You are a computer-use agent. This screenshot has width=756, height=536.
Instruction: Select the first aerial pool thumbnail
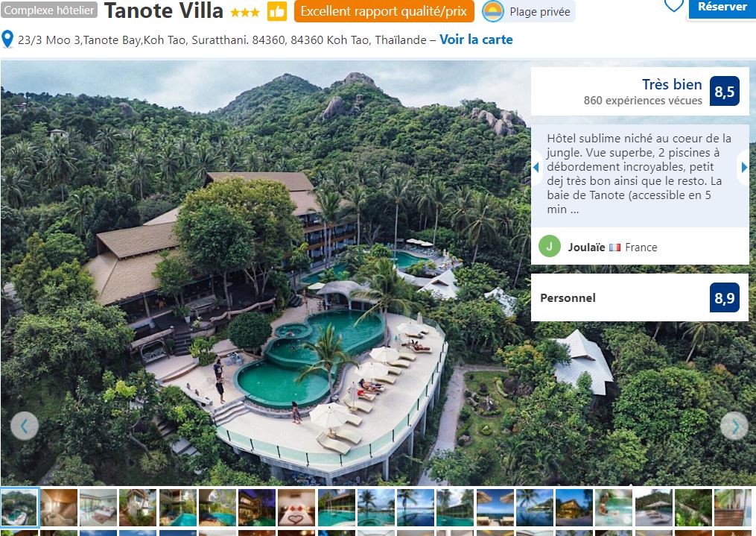tap(19, 507)
